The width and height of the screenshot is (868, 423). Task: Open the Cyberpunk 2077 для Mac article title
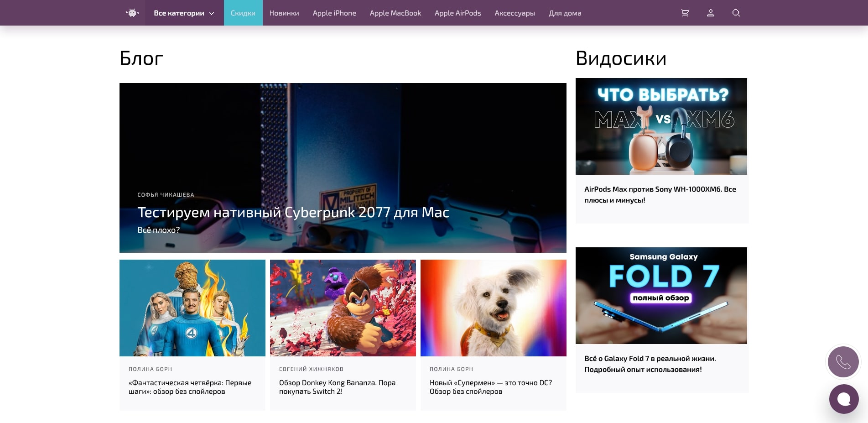pyautogui.click(x=293, y=212)
